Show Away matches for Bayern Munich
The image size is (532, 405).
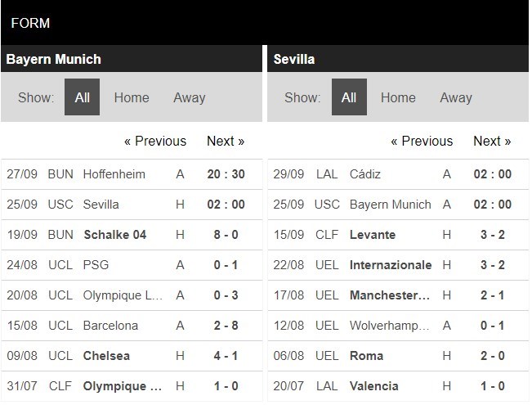(189, 97)
